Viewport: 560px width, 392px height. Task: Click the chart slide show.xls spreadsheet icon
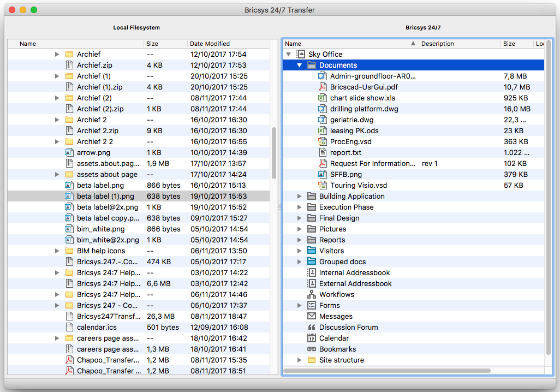[323, 98]
